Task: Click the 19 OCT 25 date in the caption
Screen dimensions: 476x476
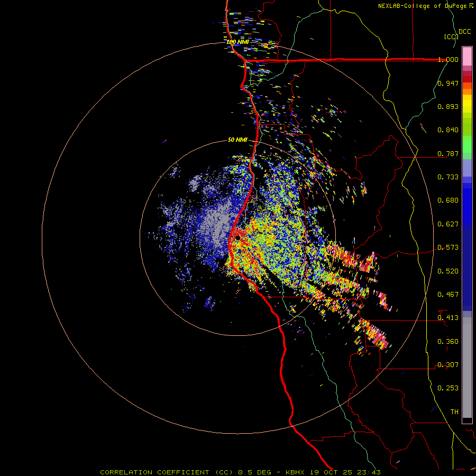Action: [331, 472]
